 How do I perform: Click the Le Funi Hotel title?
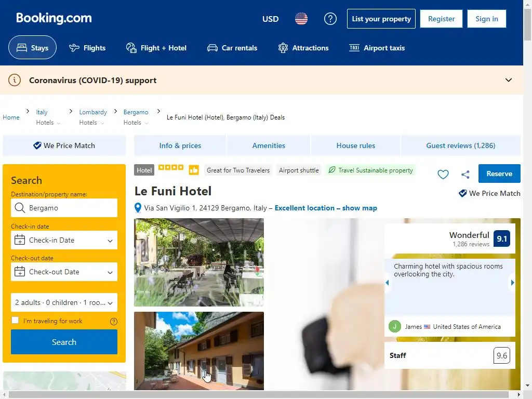point(173,191)
